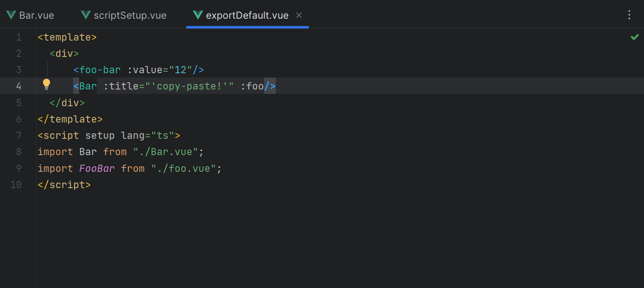
Task: Switch to the Bar.vue tab
Action: pos(36,16)
